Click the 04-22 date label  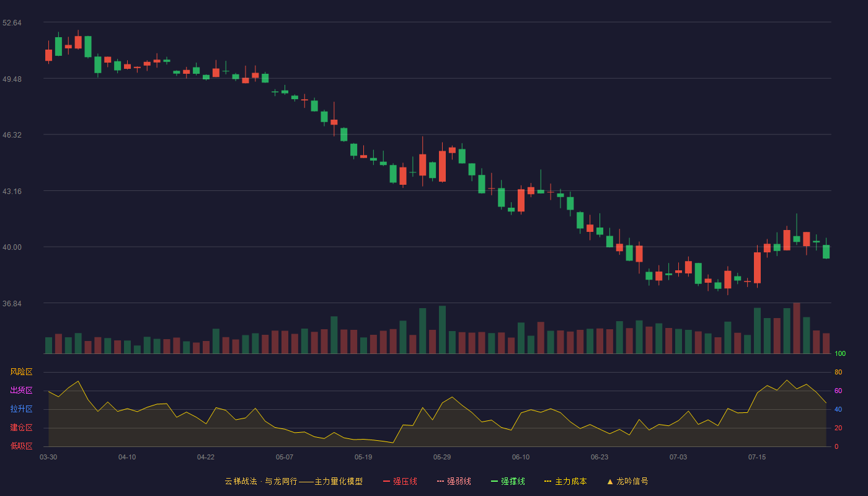pyautogui.click(x=206, y=457)
